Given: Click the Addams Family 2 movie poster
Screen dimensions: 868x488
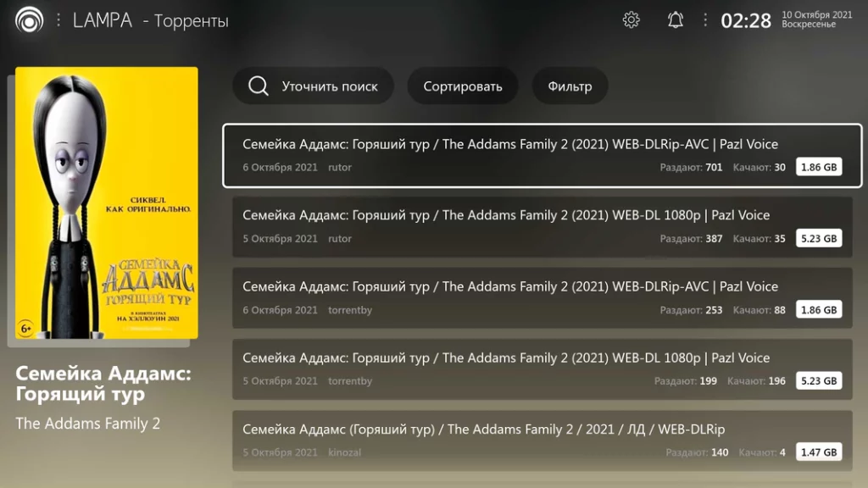Looking at the screenshot, I should pos(106,202).
